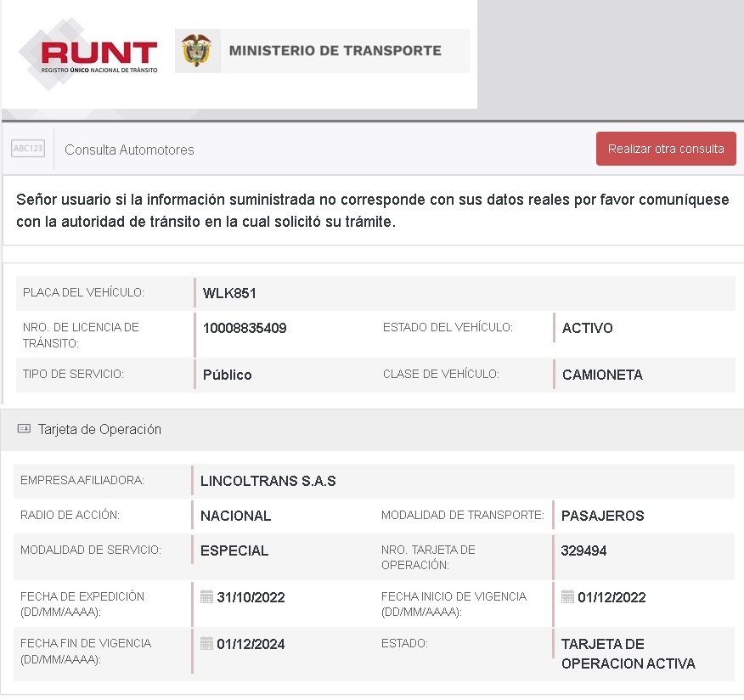The width and height of the screenshot is (744, 700).
Task: Click operation card number 329494
Action: [x=583, y=550]
